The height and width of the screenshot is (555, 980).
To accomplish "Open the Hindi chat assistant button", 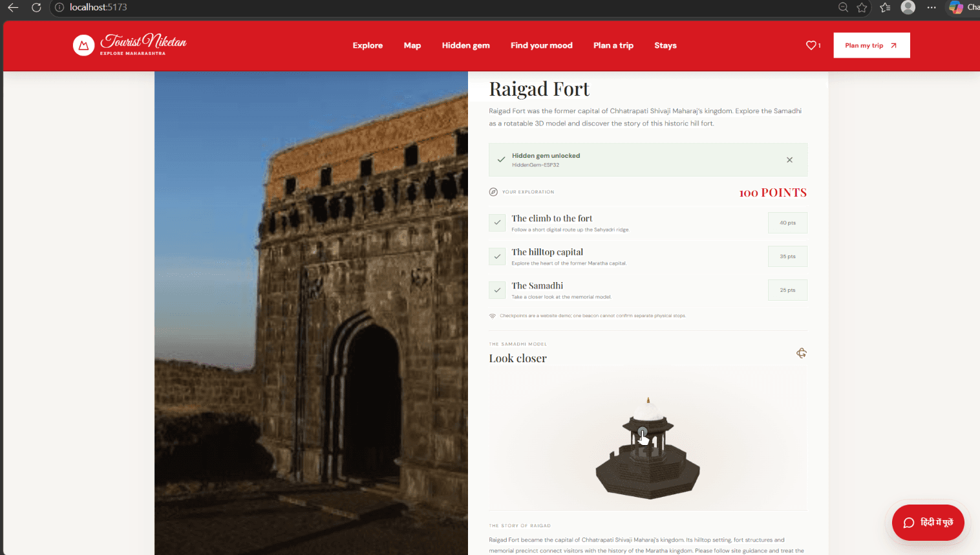I will point(928,523).
